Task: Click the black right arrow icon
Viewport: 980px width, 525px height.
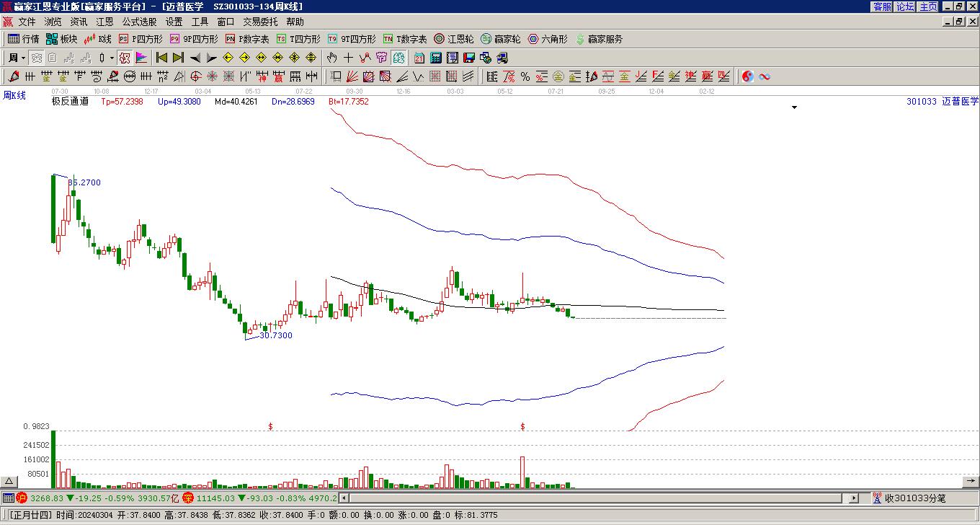Action: point(212,58)
